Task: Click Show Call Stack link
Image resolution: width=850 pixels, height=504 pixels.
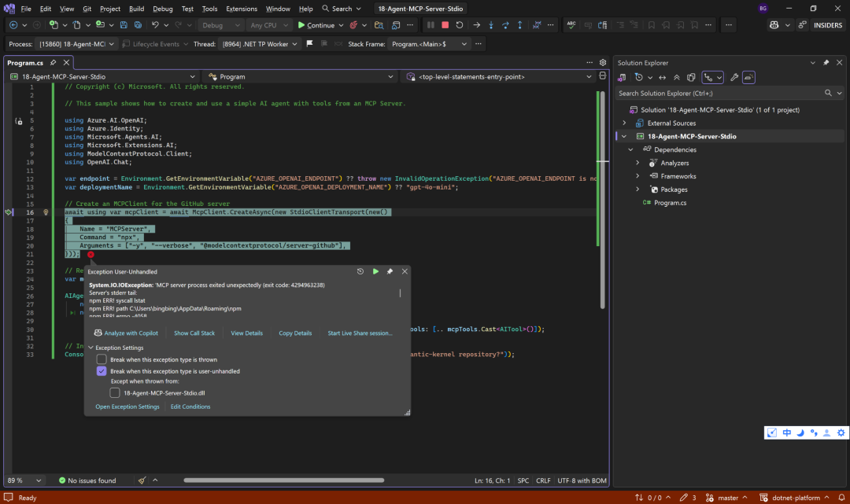Action: 194,333
